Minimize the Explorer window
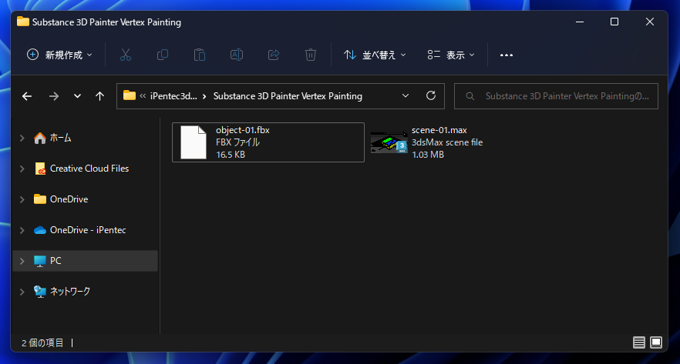The height and width of the screenshot is (364, 680). pyautogui.click(x=579, y=22)
